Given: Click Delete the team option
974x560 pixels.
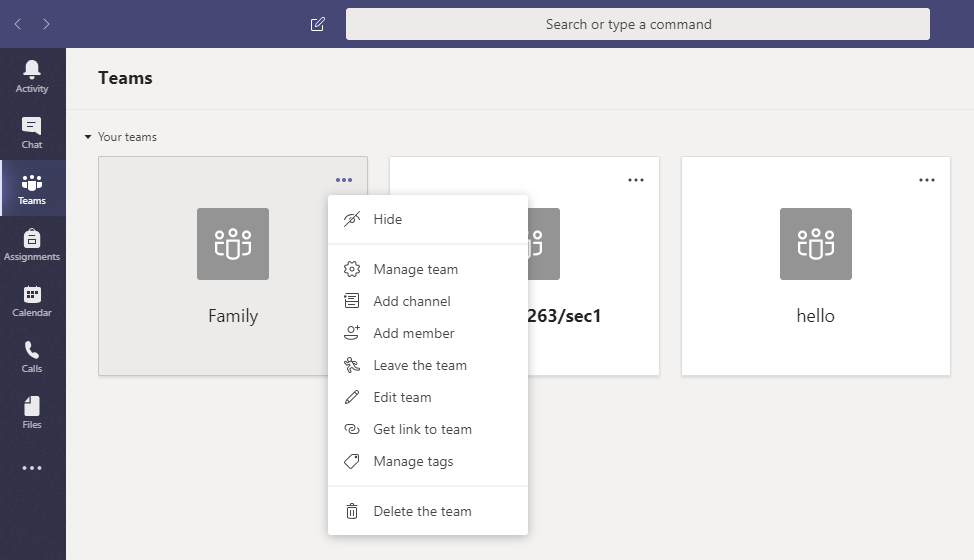Looking at the screenshot, I should (x=422, y=511).
